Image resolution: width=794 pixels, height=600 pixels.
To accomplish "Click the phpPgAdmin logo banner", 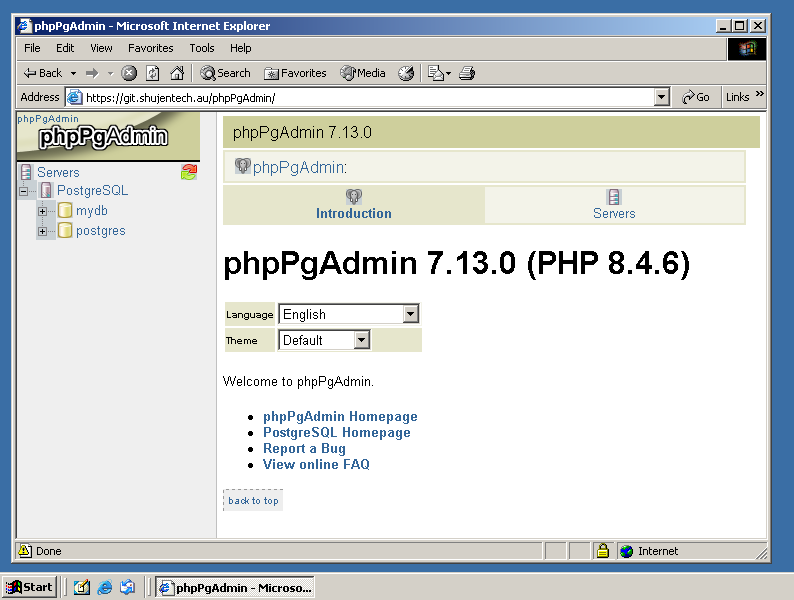I will coord(108,137).
